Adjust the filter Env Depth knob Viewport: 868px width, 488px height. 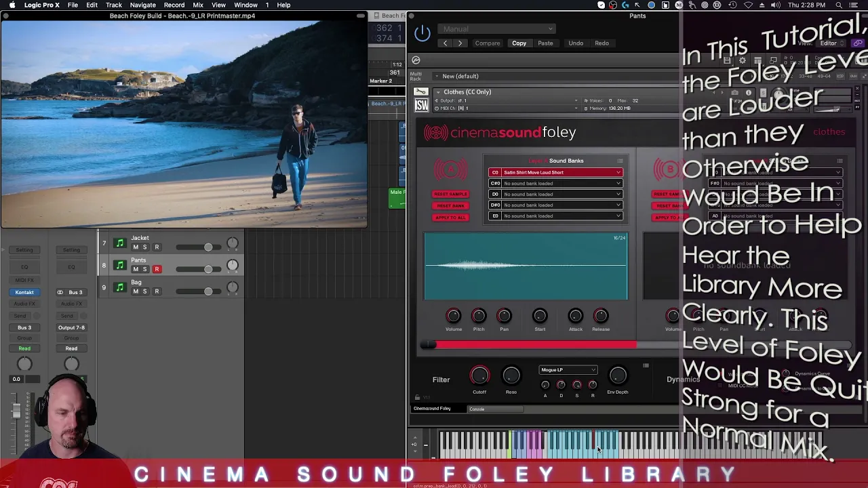tap(618, 375)
